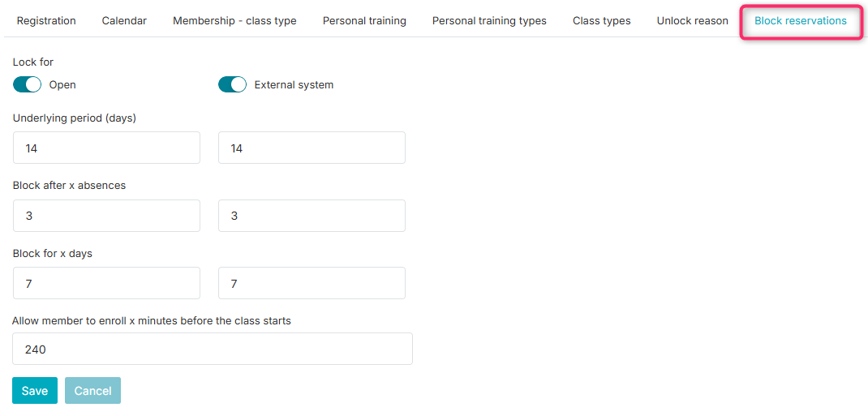Click the Cancel button
Screen dimensions: 868x416
tap(93, 391)
